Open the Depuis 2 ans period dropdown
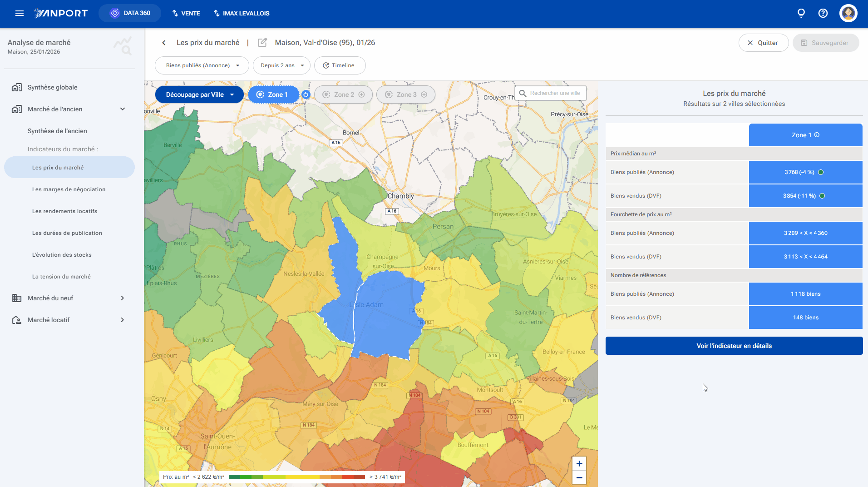 [281, 65]
